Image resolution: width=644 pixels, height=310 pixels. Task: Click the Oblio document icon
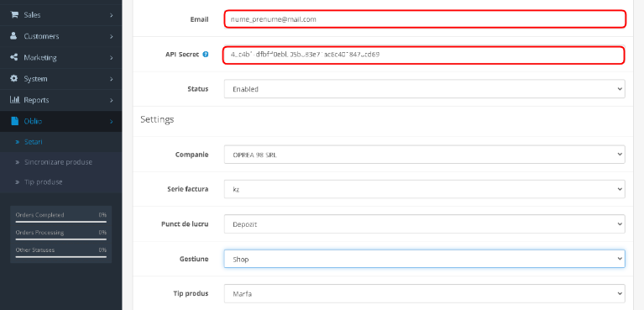click(15, 121)
